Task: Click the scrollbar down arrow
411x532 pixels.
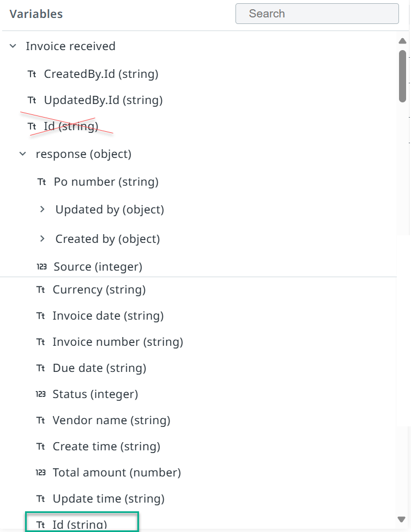Action: (402, 519)
